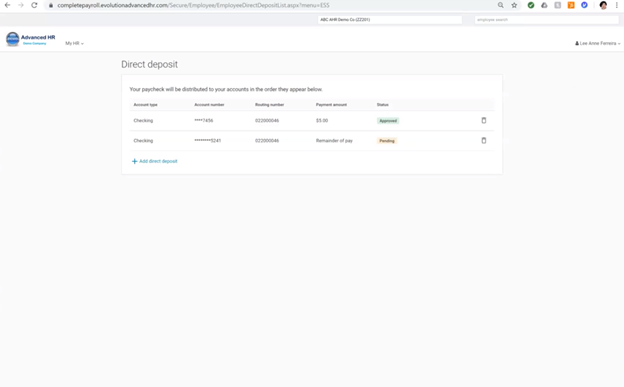This screenshot has height=387, width=624.
Task: Expand the Lee Anne Ferreira user menu
Action: point(597,43)
